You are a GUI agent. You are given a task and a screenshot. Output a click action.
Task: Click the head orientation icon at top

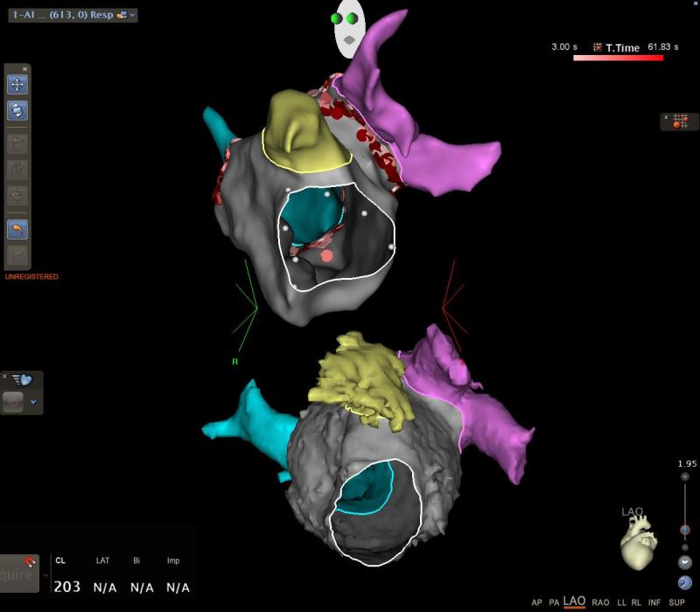click(x=350, y=30)
